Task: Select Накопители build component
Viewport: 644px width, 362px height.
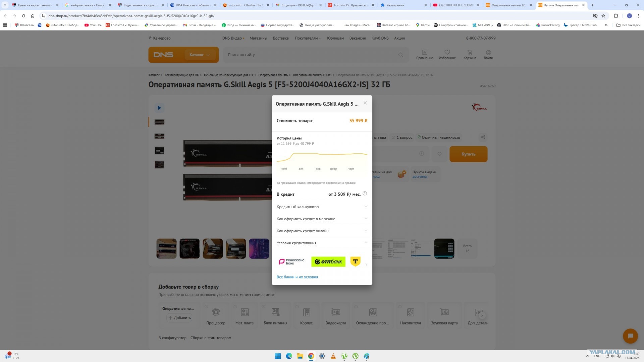Action: (411, 316)
